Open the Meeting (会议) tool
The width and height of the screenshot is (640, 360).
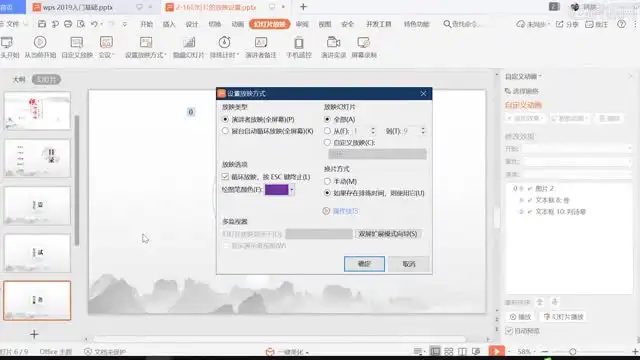(x=106, y=47)
